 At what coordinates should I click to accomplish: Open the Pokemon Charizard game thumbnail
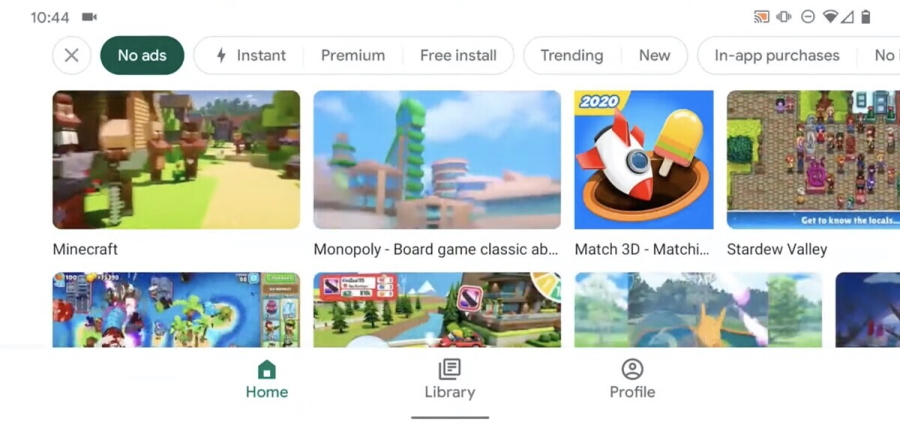(698, 310)
